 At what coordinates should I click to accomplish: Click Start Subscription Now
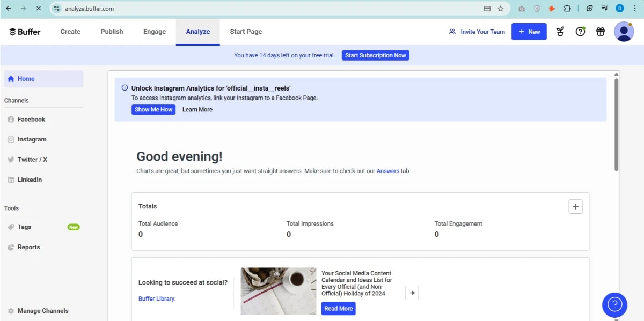(375, 55)
